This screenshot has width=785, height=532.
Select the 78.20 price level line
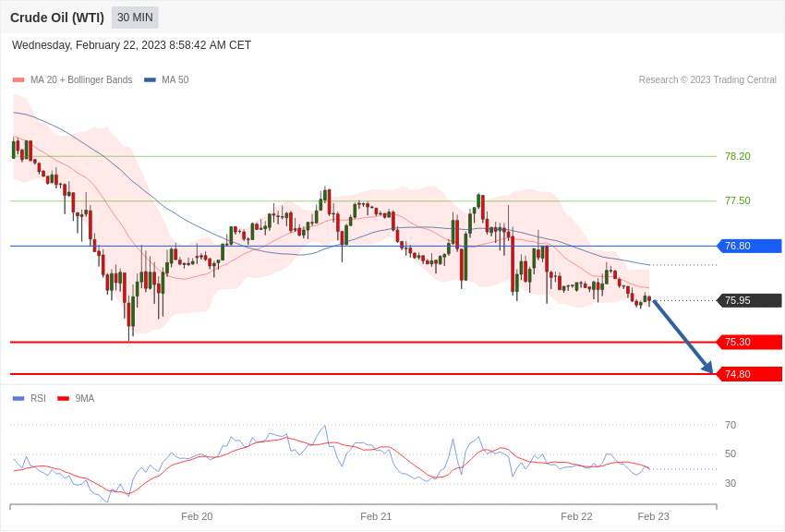(736, 156)
